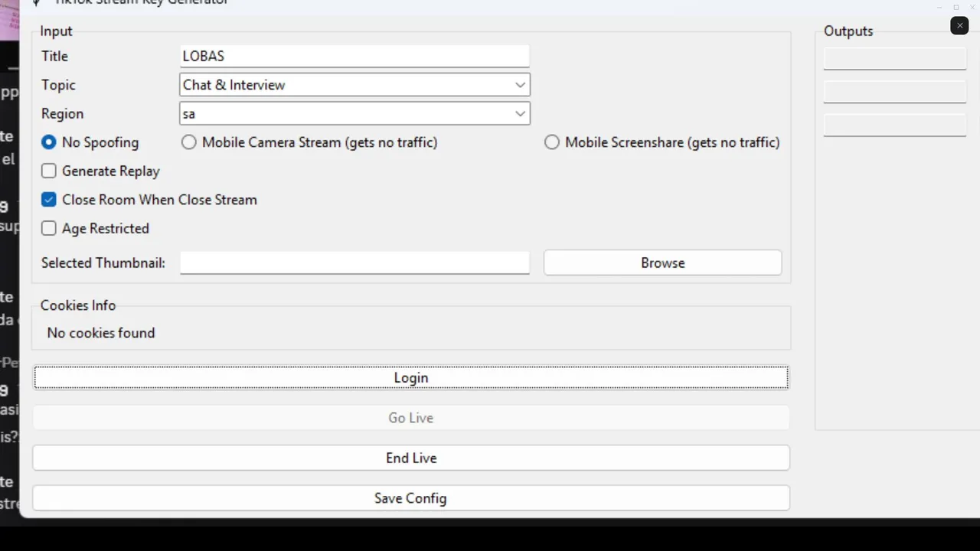Viewport: 980px width, 551px height.
Task: Click the first Outputs field
Action: pos(894,59)
